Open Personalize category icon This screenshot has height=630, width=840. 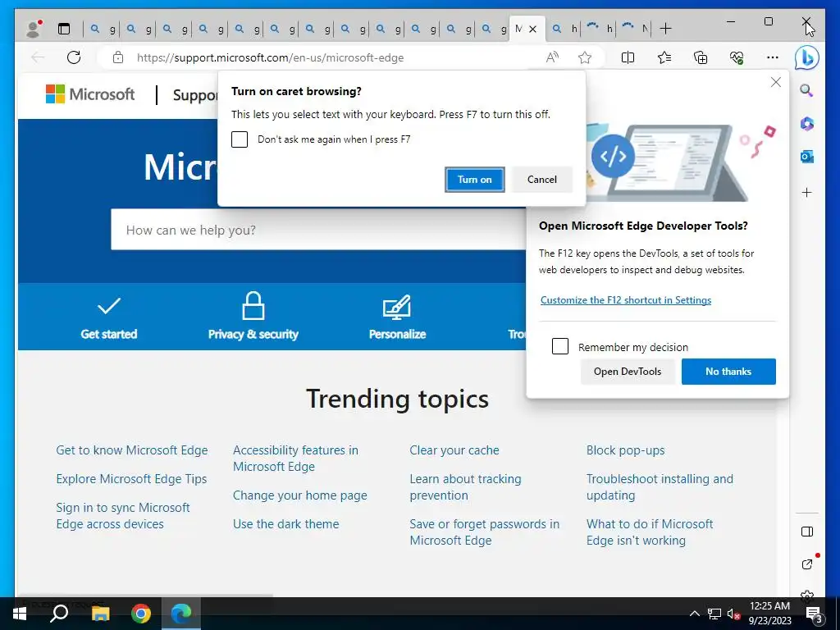click(397, 317)
